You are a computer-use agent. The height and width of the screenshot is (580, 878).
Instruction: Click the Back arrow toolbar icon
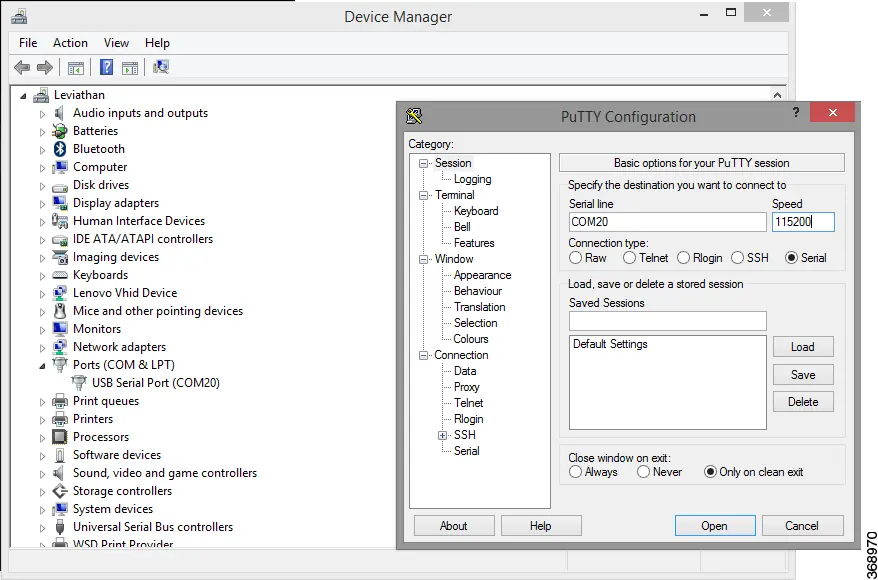click(22, 68)
